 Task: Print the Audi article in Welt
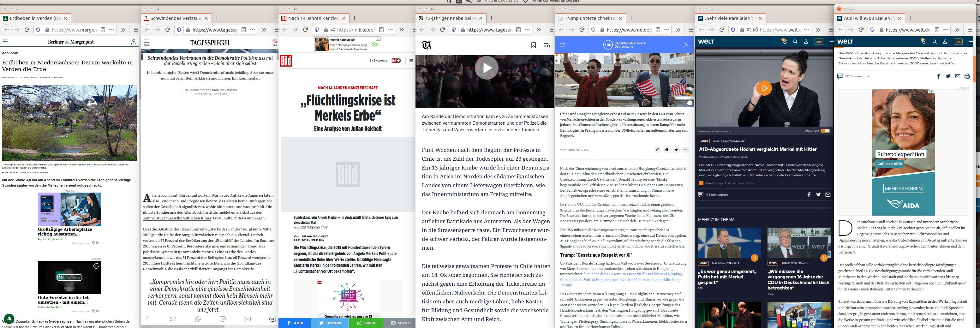[x=967, y=76]
